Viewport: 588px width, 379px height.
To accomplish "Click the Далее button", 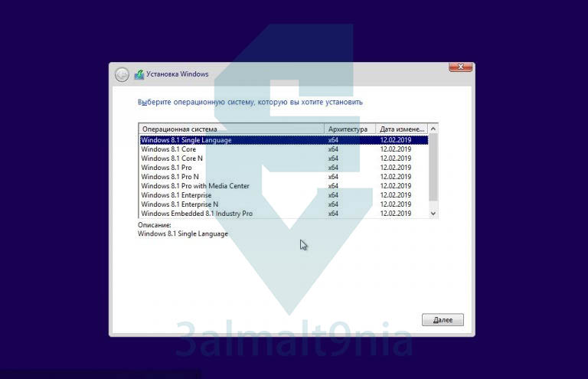I will 443,320.
